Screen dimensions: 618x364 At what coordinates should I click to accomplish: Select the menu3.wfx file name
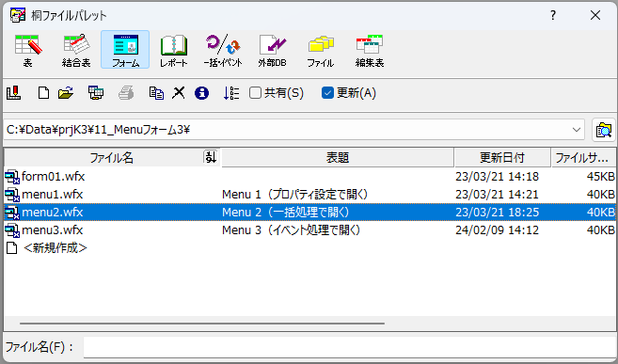click(53, 230)
